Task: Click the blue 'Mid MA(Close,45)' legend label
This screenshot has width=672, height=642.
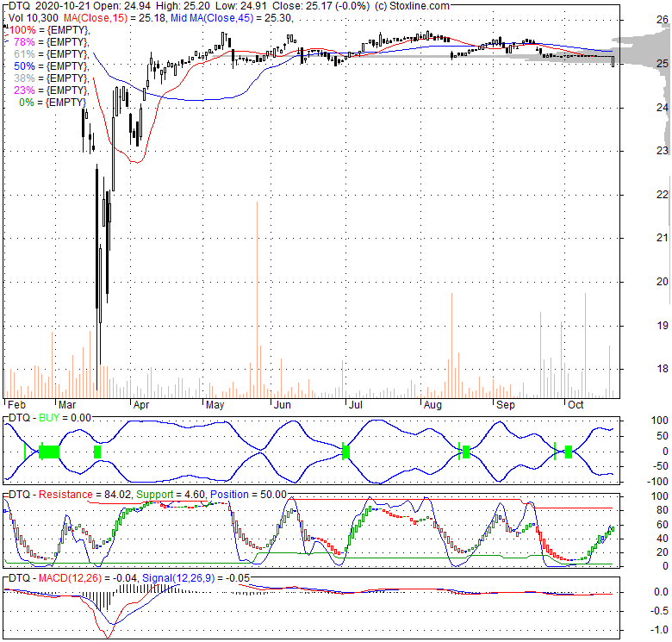Action: [x=212, y=18]
